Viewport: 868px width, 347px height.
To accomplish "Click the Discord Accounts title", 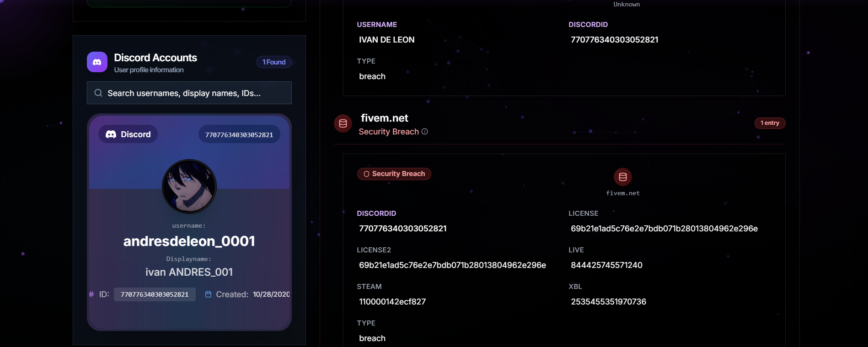I will [155, 58].
